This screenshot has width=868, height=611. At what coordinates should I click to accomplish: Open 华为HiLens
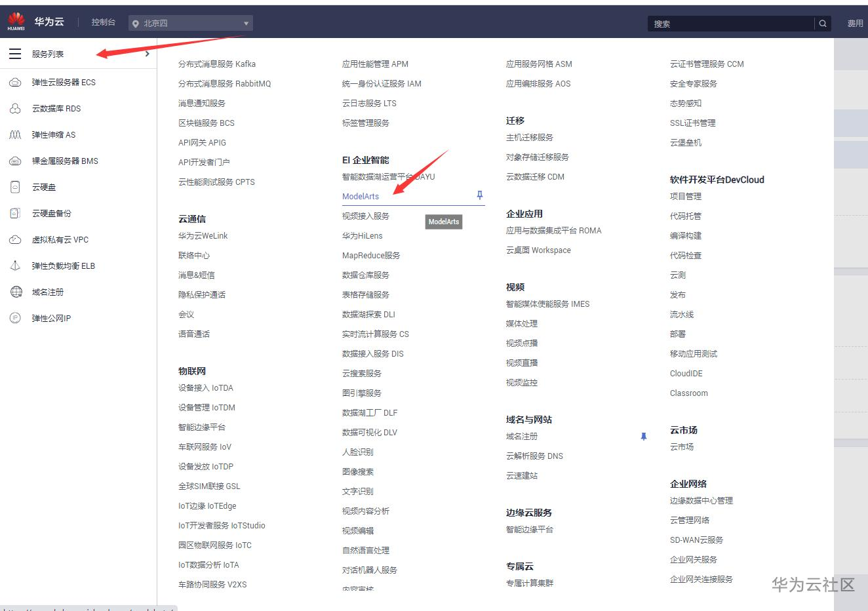pos(363,235)
